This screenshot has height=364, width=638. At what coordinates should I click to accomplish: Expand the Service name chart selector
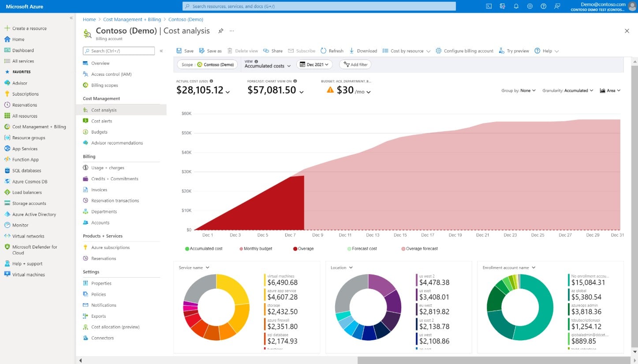point(194,267)
